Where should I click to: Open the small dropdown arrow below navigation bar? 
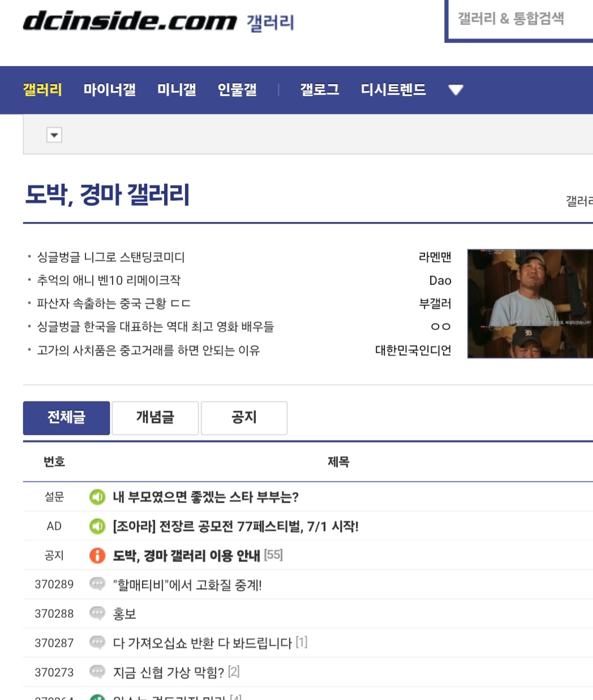coord(54,135)
